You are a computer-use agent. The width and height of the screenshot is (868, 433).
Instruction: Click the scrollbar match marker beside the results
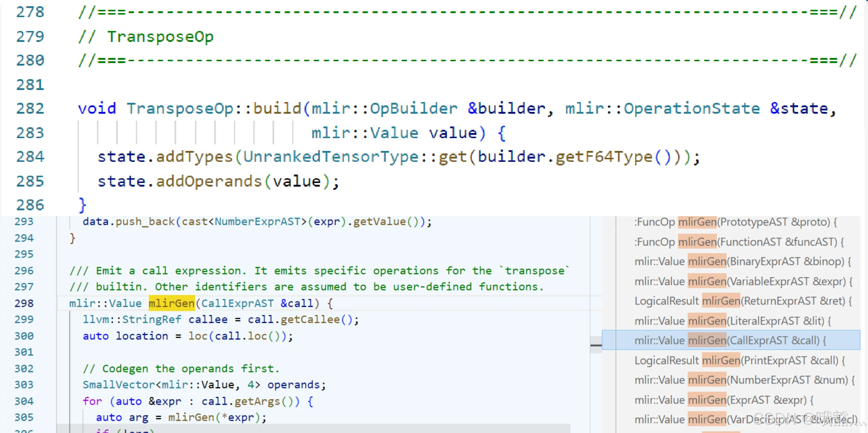pos(596,345)
